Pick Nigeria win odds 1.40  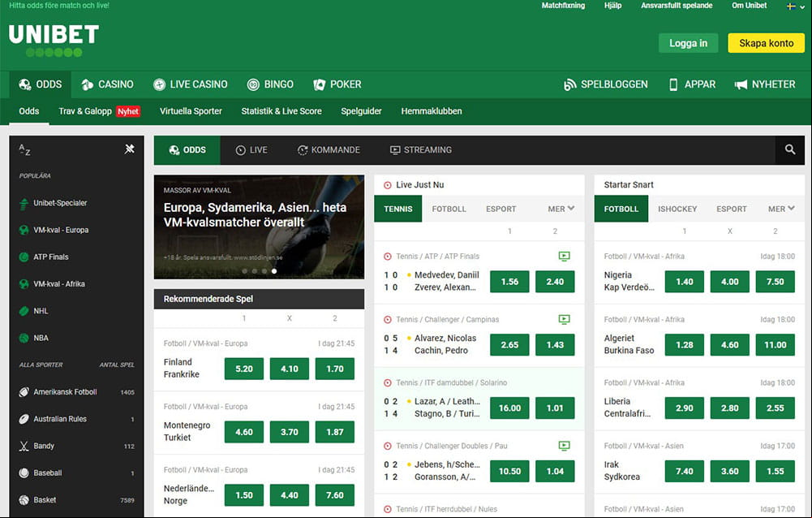(684, 282)
